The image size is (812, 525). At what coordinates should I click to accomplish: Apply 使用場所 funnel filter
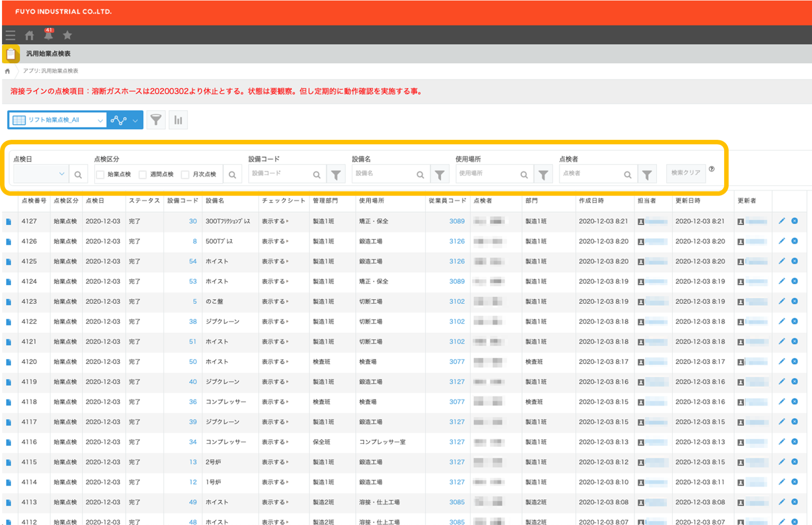pyautogui.click(x=543, y=174)
